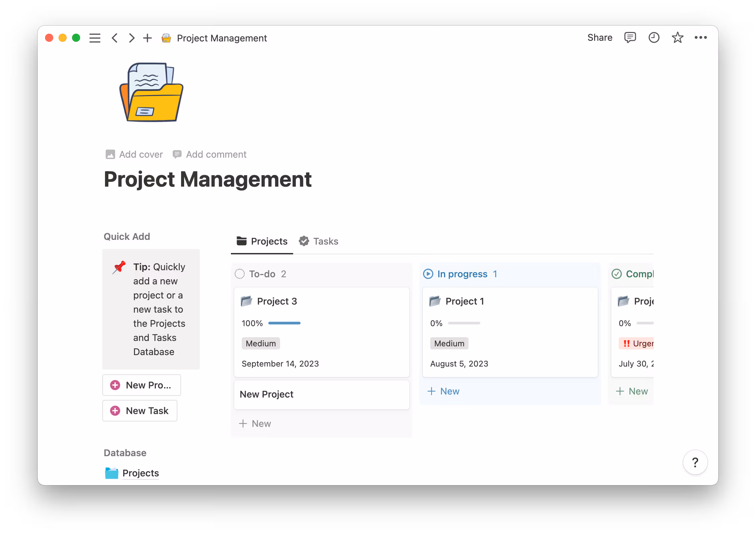Create a new page via the plus icon
Screen dimensions: 756x535
tap(147, 38)
